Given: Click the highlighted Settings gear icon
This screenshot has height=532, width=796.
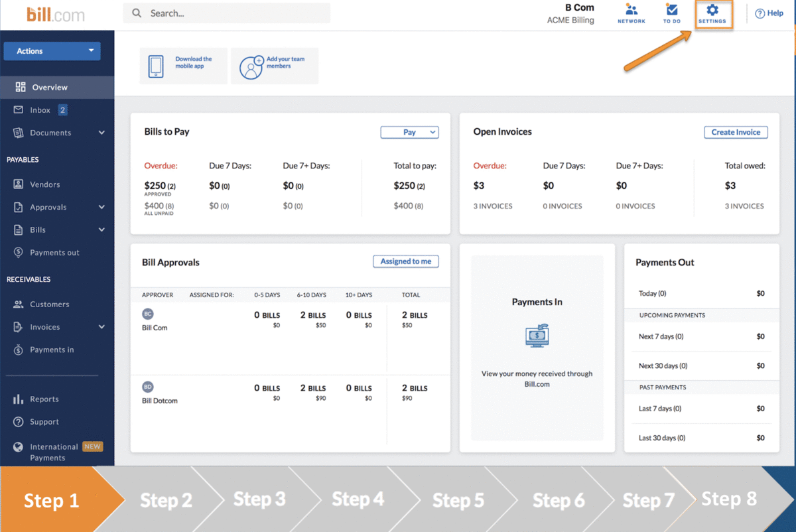Looking at the screenshot, I should pos(714,13).
